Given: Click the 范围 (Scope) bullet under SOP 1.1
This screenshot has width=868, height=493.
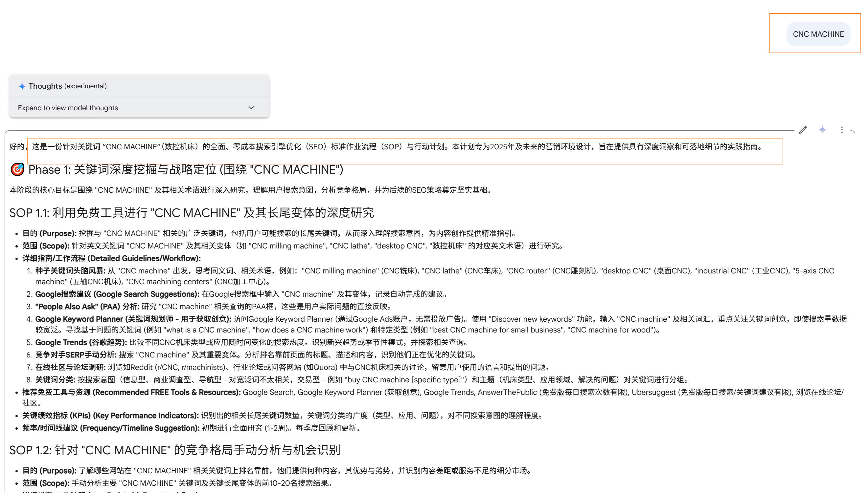Looking at the screenshot, I should click(293, 246).
